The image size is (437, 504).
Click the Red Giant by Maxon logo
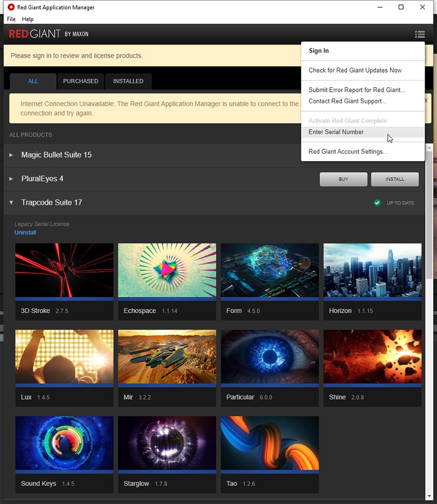pos(49,34)
